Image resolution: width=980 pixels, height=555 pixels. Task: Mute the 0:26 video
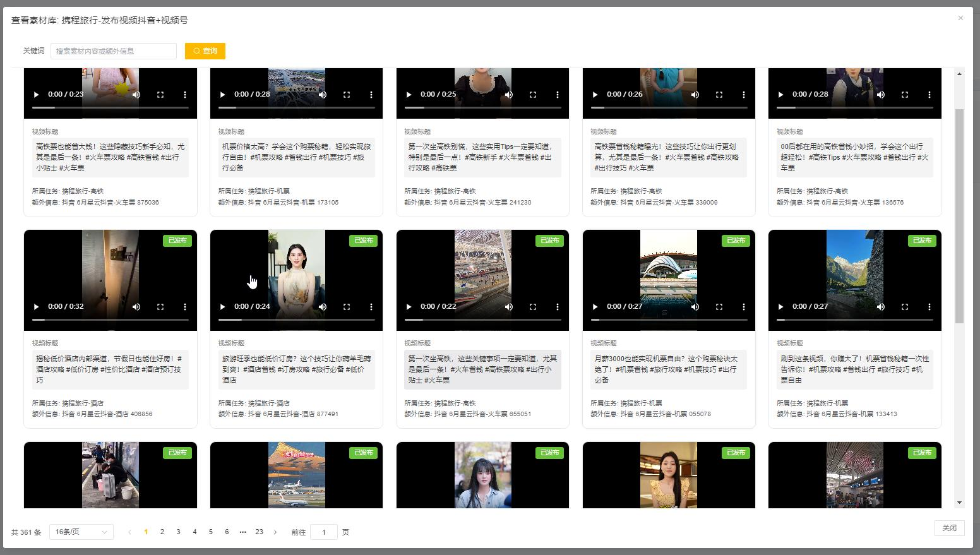click(x=695, y=95)
